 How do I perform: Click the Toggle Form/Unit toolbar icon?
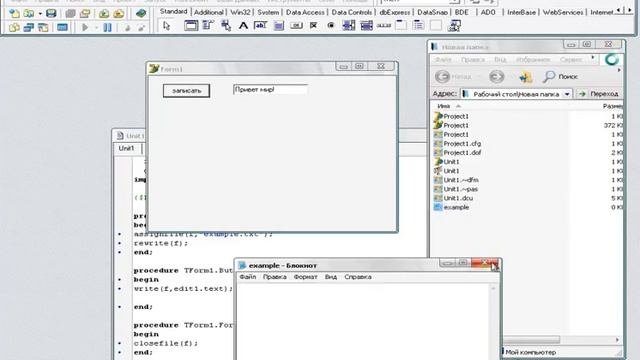(x=43, y=28)
